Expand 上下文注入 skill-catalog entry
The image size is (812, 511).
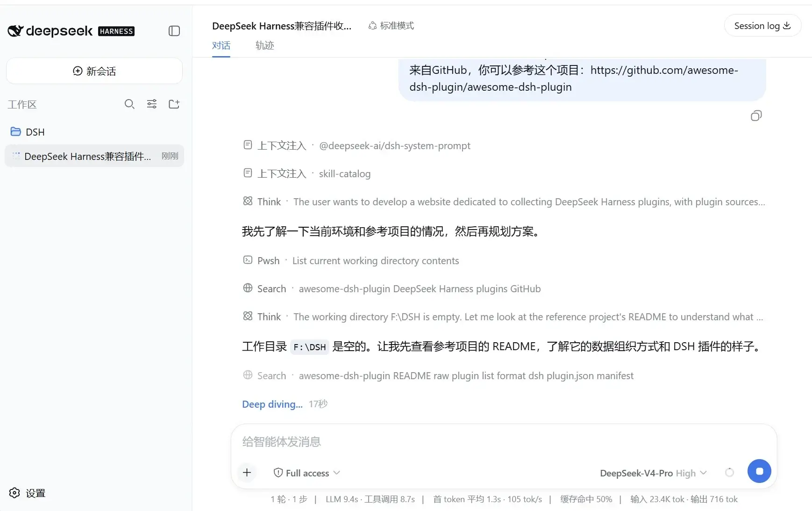(x=307, y=174)
